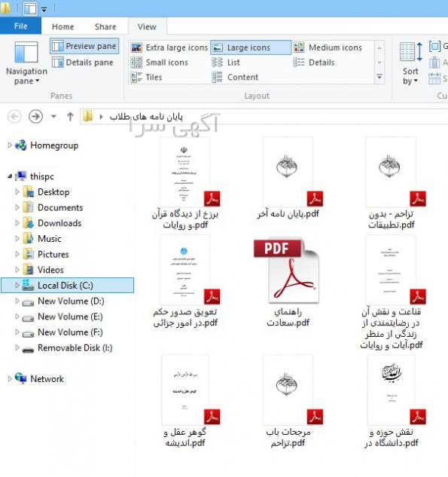Select List layout option
The width and height of the screenshot is (448, 477).
tap(226, 63)
